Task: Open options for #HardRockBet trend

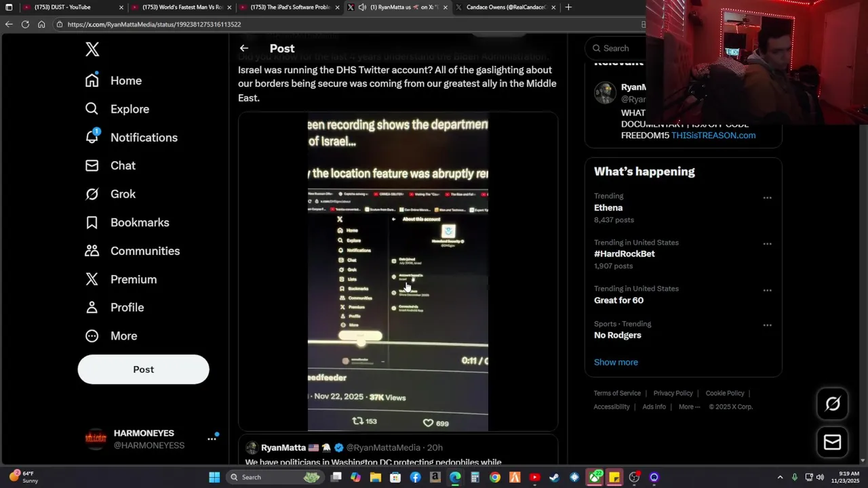Action: (x=767, y=244)
